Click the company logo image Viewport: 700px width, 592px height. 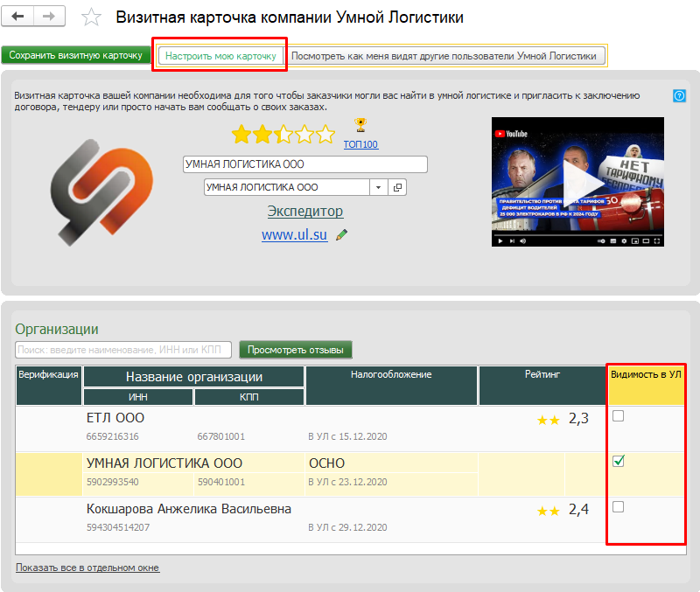101,192
